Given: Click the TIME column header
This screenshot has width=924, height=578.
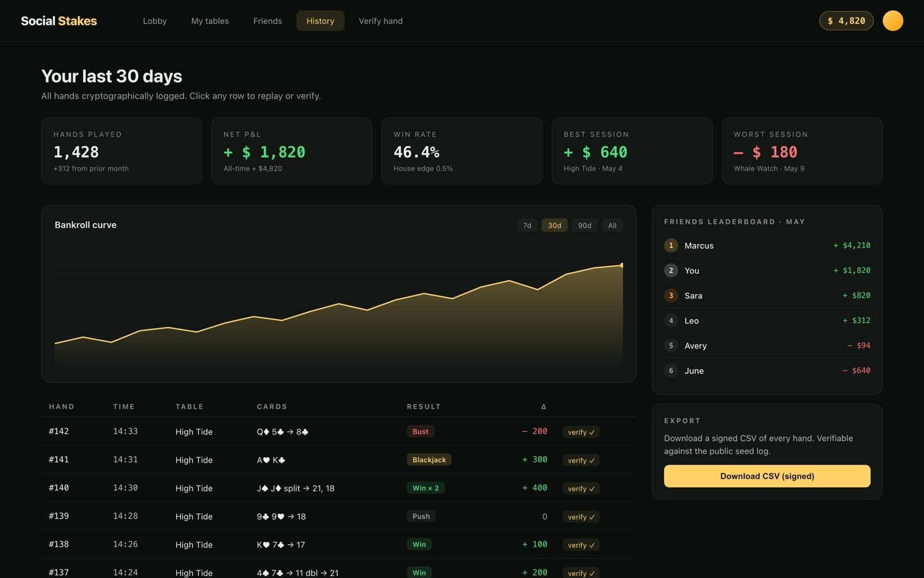Looking at the screenshot, I should pyautogui.click(x=124, y=407).
